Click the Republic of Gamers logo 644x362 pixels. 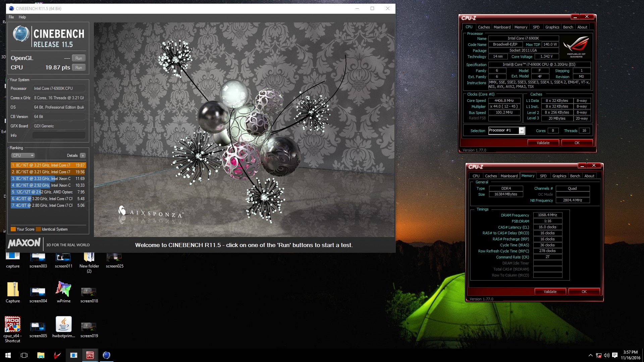pyautogui.click(x=576, y=47)
